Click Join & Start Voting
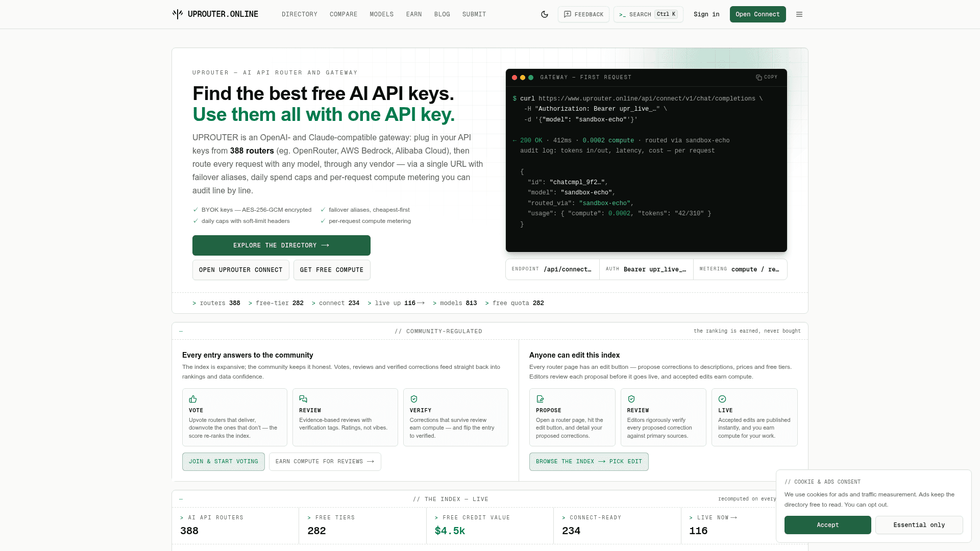The image size is (980, 551). [x=224, y=462]
